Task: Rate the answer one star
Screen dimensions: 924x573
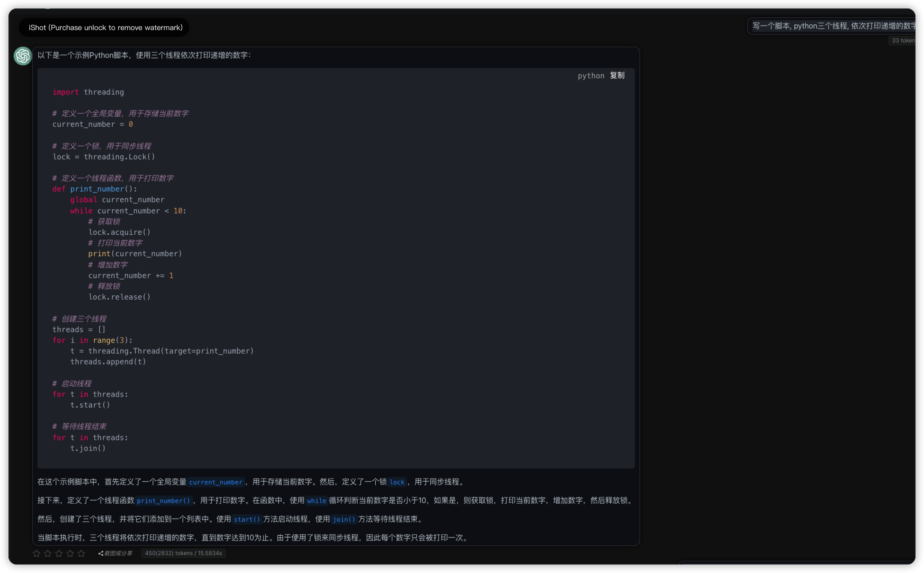Action: (x=36, y=553)
